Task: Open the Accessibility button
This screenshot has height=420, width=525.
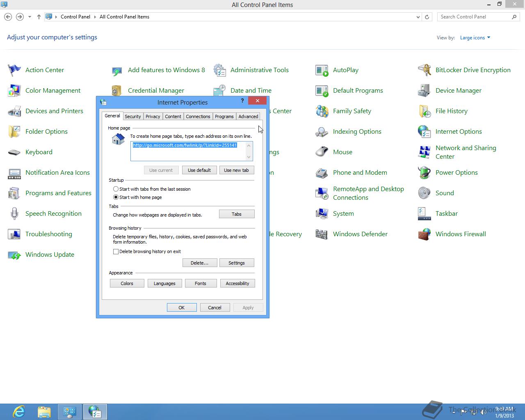Action: [x=237, y=283]
